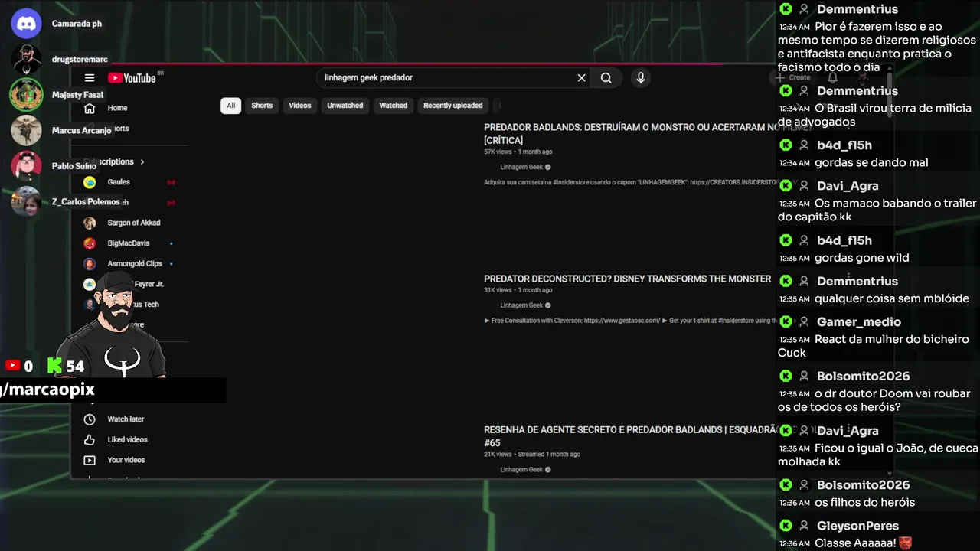
Task: Click Gamer_medio username in chat
Action: (858, 322)
